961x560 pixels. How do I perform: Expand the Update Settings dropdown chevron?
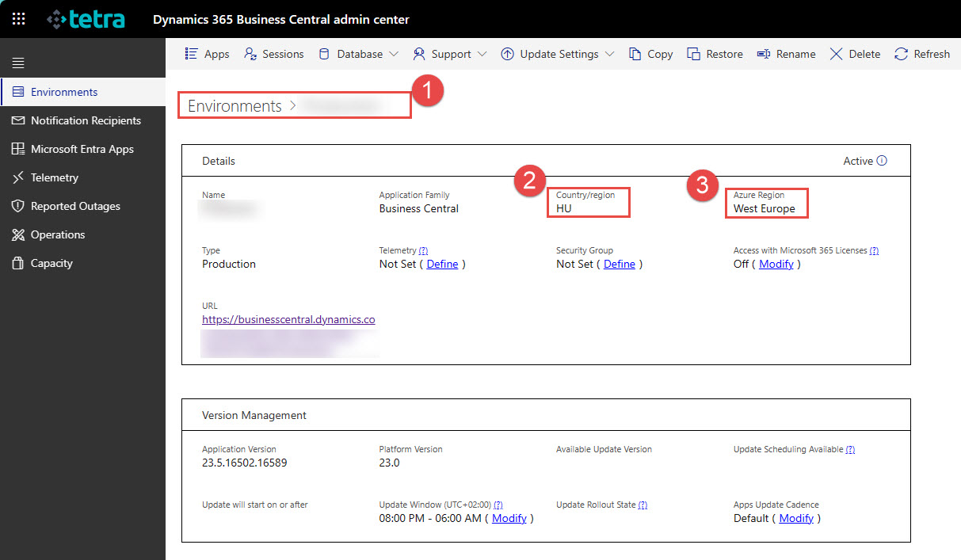click(608, 54)
